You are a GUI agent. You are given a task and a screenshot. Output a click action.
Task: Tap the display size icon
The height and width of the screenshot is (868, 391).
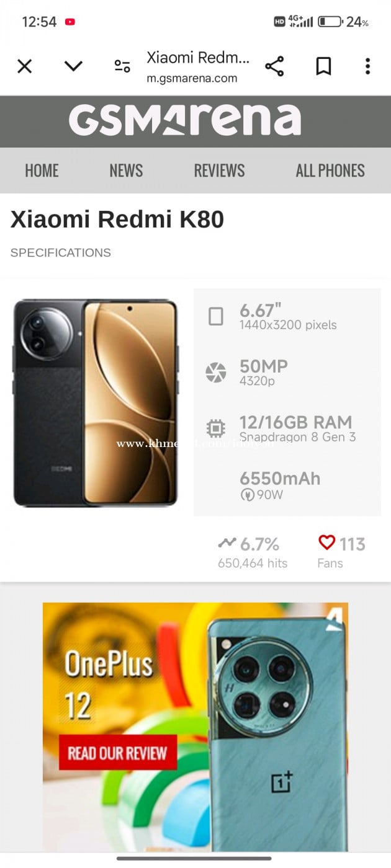coord(216,317)
